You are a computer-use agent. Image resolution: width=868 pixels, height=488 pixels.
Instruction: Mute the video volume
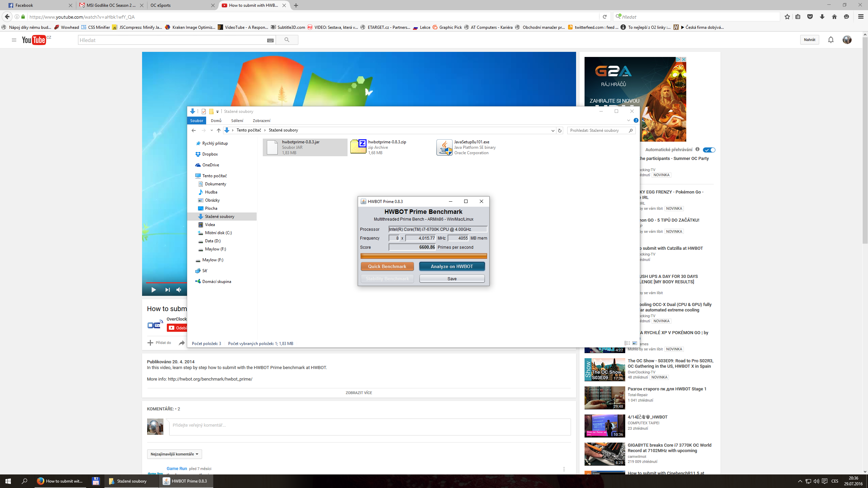179,290
